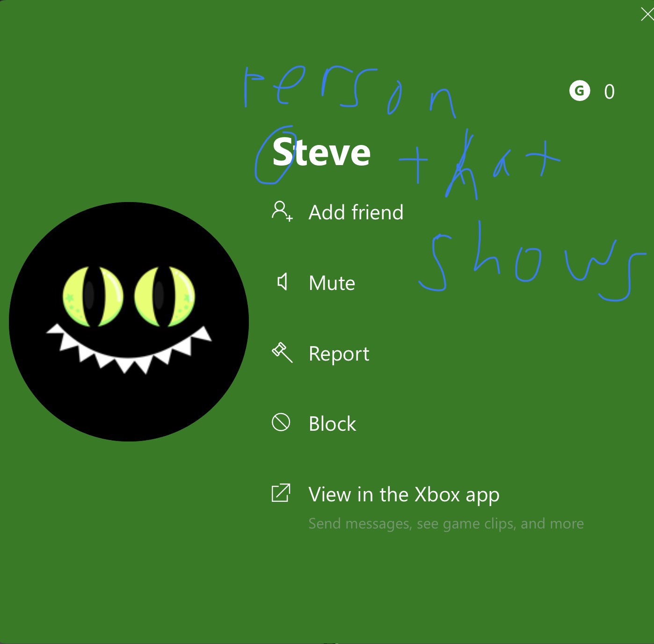Click the Gamerscore G badge icon

point(580,91)
